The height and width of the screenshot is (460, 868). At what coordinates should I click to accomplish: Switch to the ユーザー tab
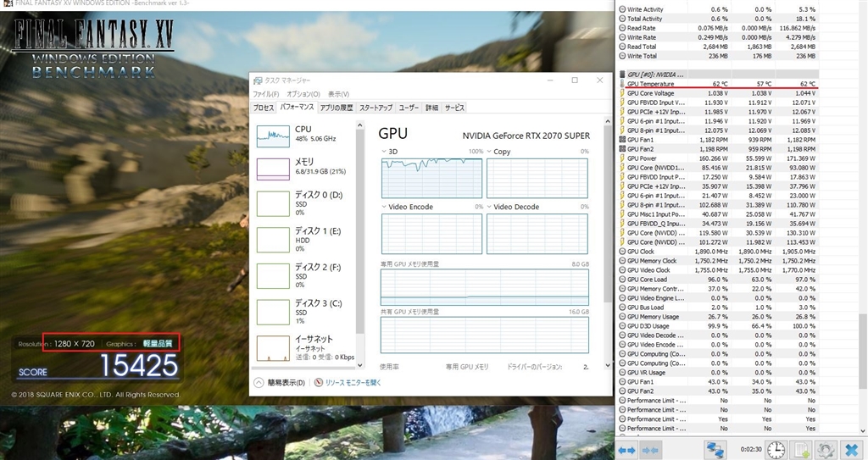(x=409, y=108)
